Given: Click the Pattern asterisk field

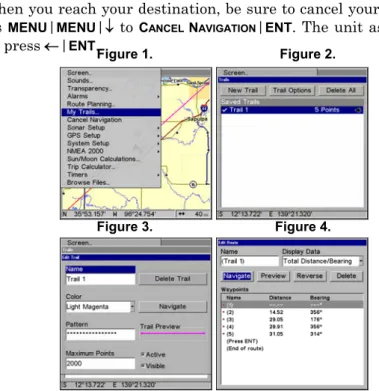Looking at the screenshot, I should pos(100,334).
